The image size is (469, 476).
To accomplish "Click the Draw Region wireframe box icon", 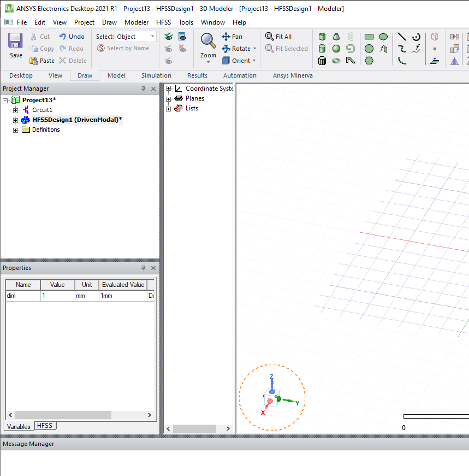I will coord(435,37).
